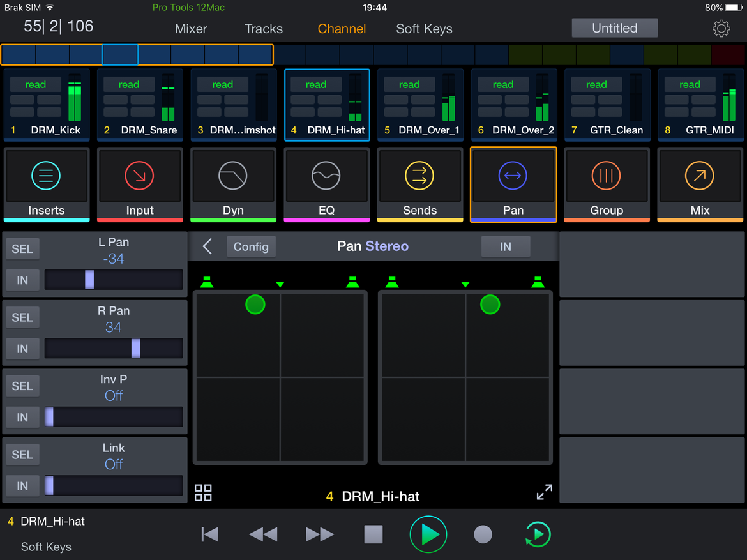Adjust the R Pan slider
Image resolution: width=747 pixels, height=560 pixels.
114,349
